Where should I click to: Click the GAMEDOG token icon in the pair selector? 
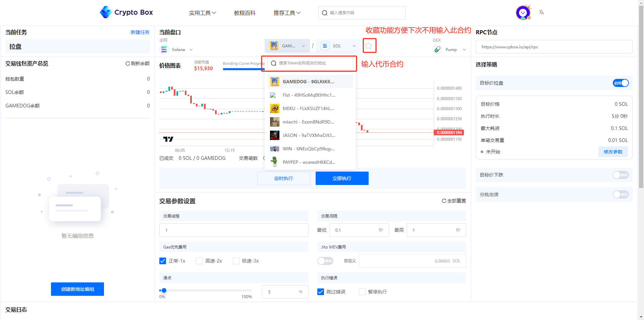coord(274,46)
